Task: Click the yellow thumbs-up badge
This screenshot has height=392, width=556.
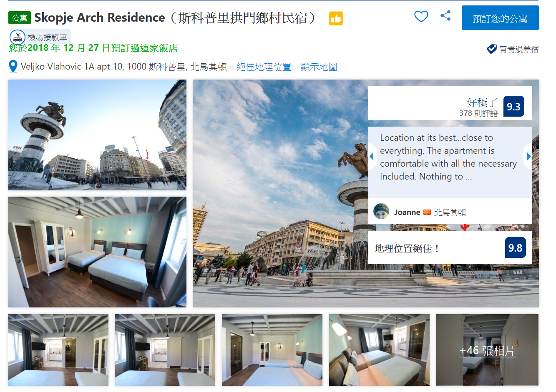Action: [336, 18]
